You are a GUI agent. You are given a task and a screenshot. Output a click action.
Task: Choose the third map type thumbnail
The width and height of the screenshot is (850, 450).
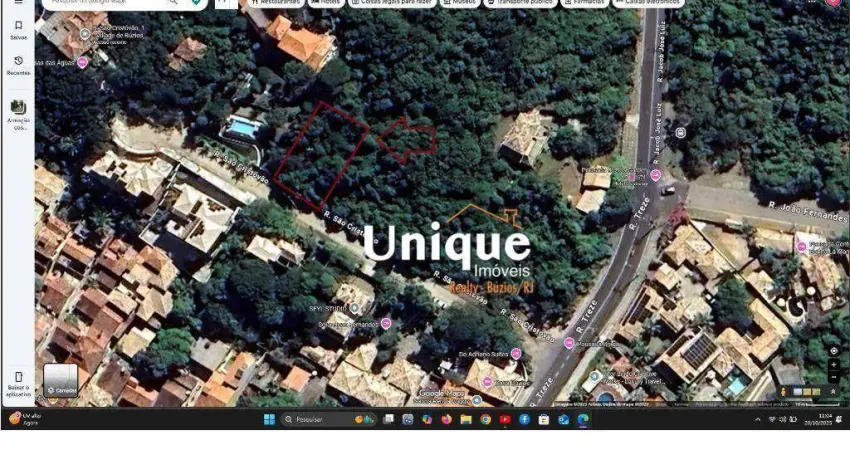click(816, 391)
